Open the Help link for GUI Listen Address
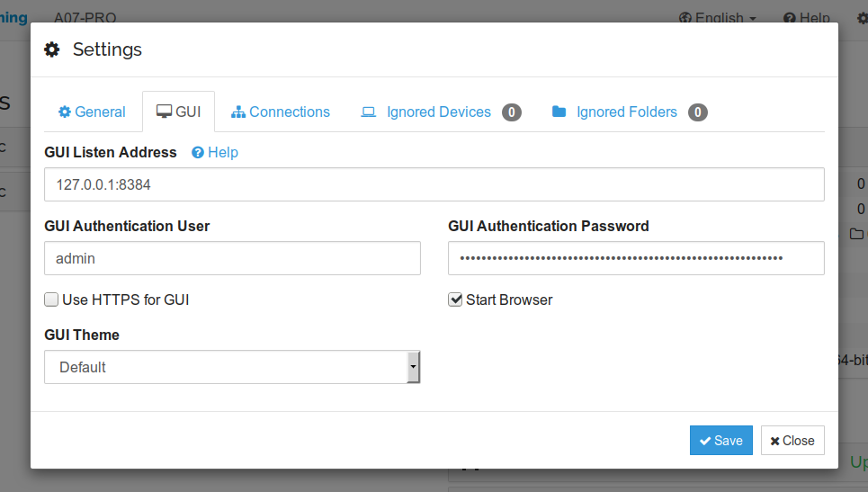The height and width of the screenshot is (492, 868). pyautogui.click(x=222, y=153)
